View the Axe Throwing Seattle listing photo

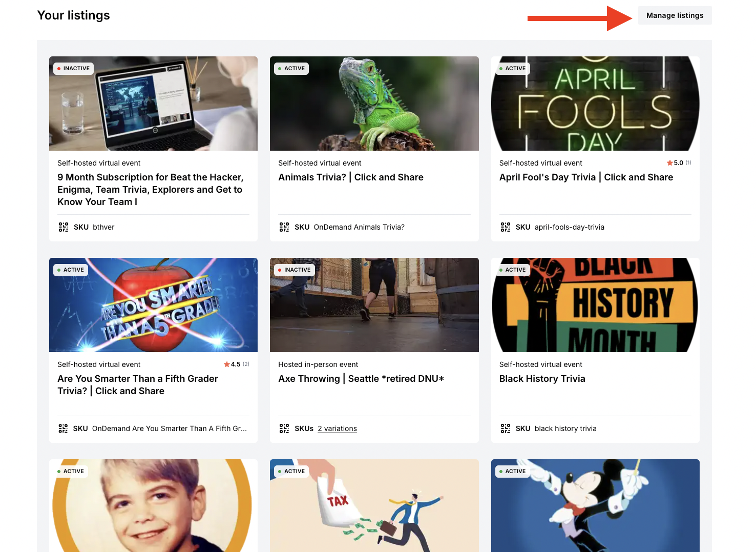[374, 305]
